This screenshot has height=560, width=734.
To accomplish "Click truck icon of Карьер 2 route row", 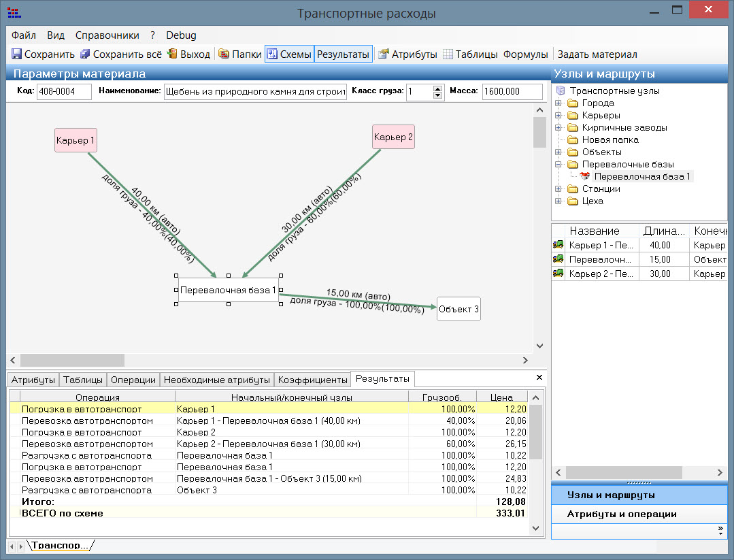I will coord(558,274).
